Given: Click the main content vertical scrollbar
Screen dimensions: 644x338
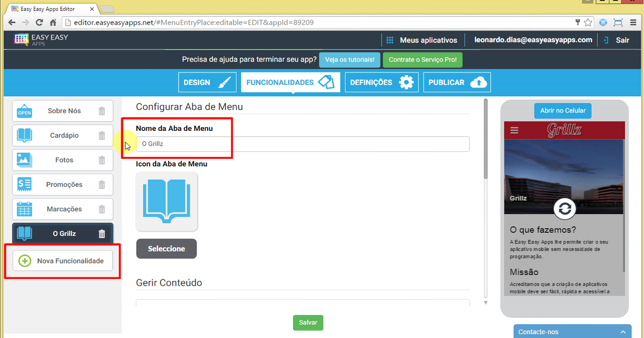Looking at the screenshot, I should coord(486,139).
